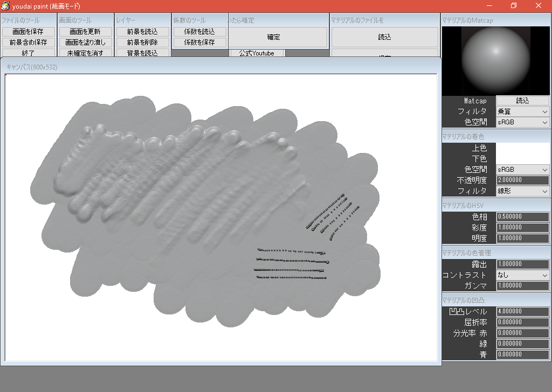Select the 凹凸レベル value field showing 4.000000

pyautogui.click(x=522, y=311)
